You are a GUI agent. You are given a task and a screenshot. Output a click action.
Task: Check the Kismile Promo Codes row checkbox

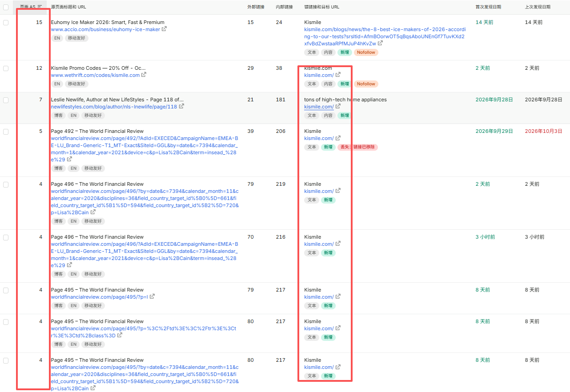6,68
